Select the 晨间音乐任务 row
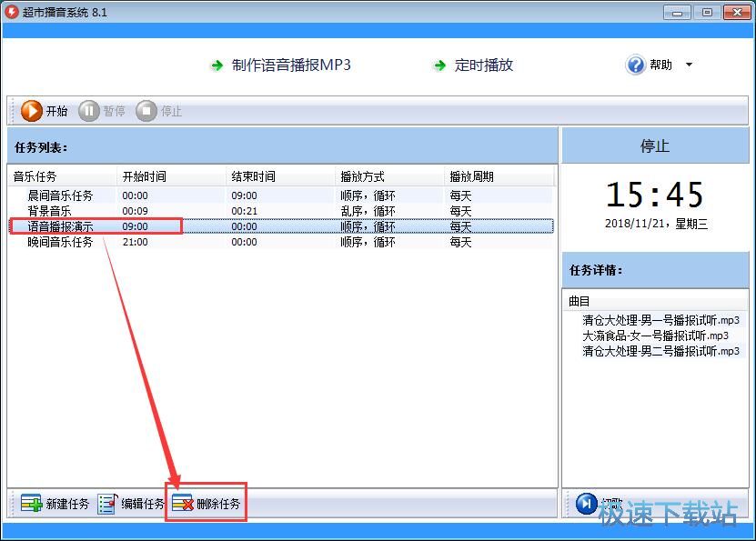 [281, 195]
